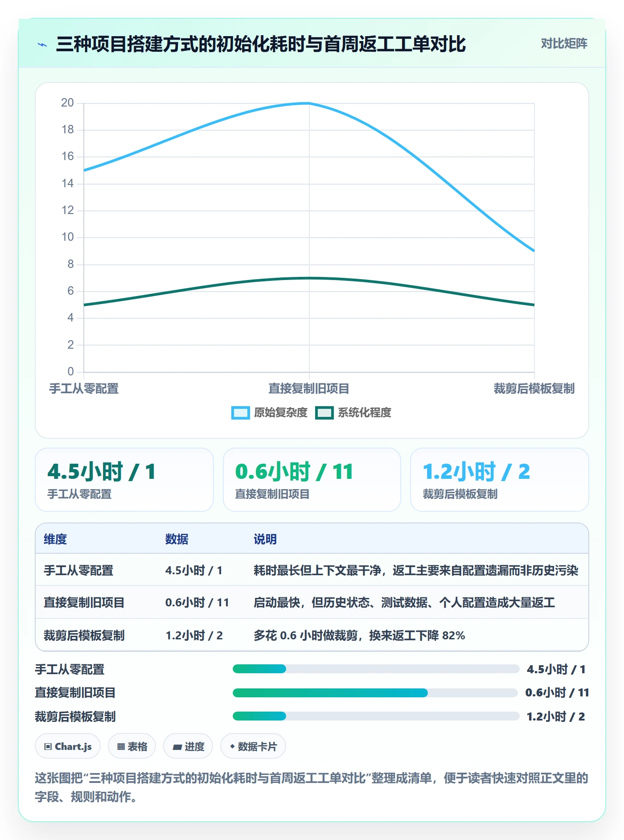This screenshot has height=840, width=624.
Task: Select the 表格 chip
Action: click(132, 746)
